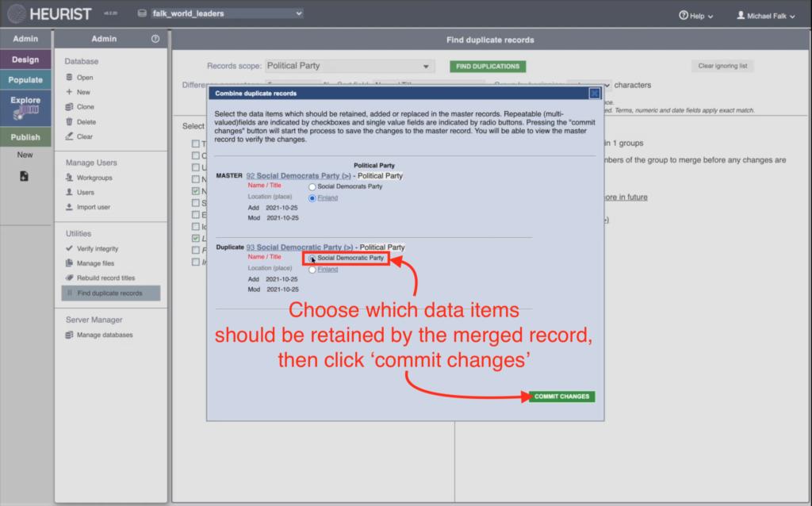The height and width of the screenshot is (506, 812).
Task: Click the New label under Publish
Action: 25,155
